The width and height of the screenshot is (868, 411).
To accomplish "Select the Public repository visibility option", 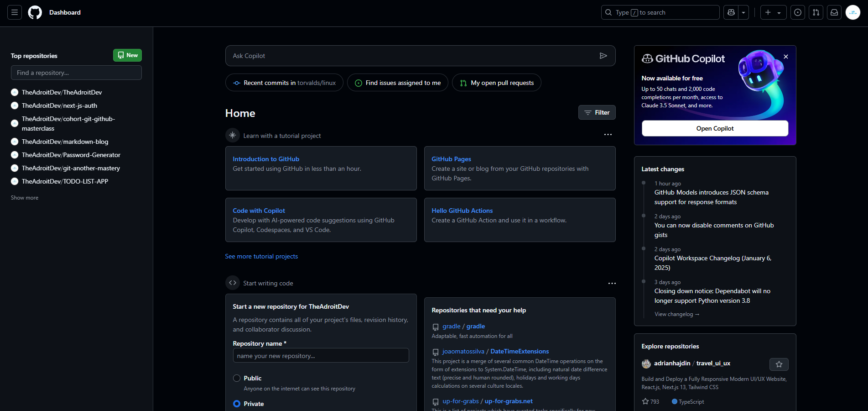I will click(237, 378).
